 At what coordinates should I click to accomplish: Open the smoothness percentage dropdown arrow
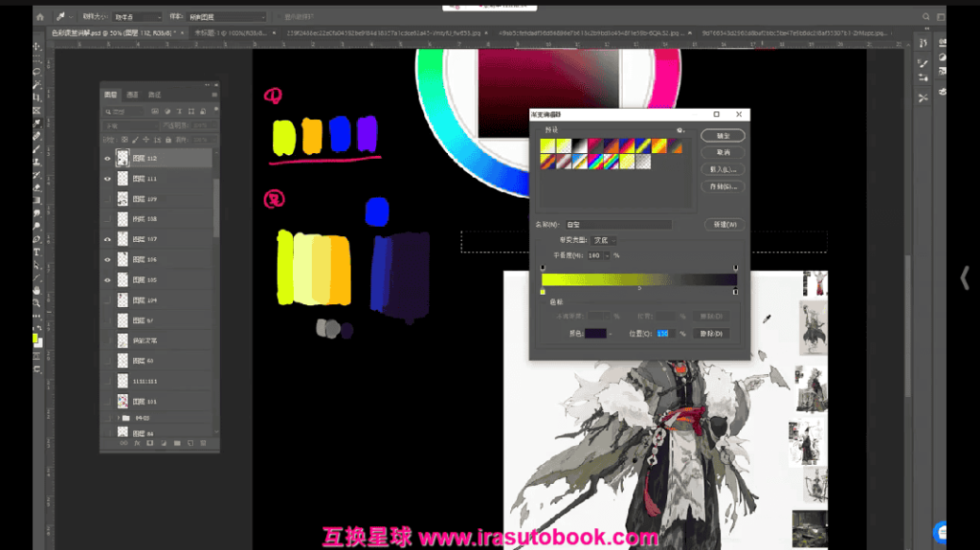point(607,255)
